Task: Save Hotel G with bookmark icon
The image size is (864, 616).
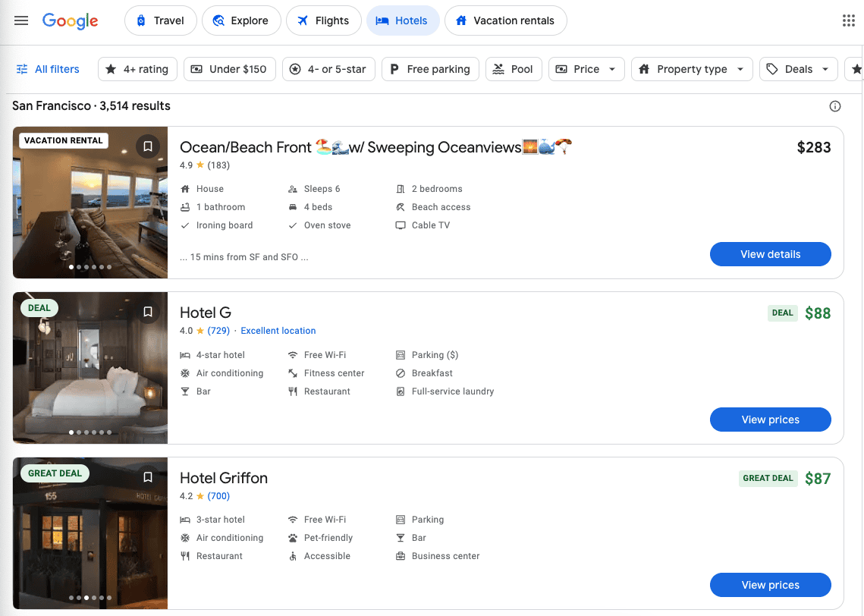Action: pos(148,312)
